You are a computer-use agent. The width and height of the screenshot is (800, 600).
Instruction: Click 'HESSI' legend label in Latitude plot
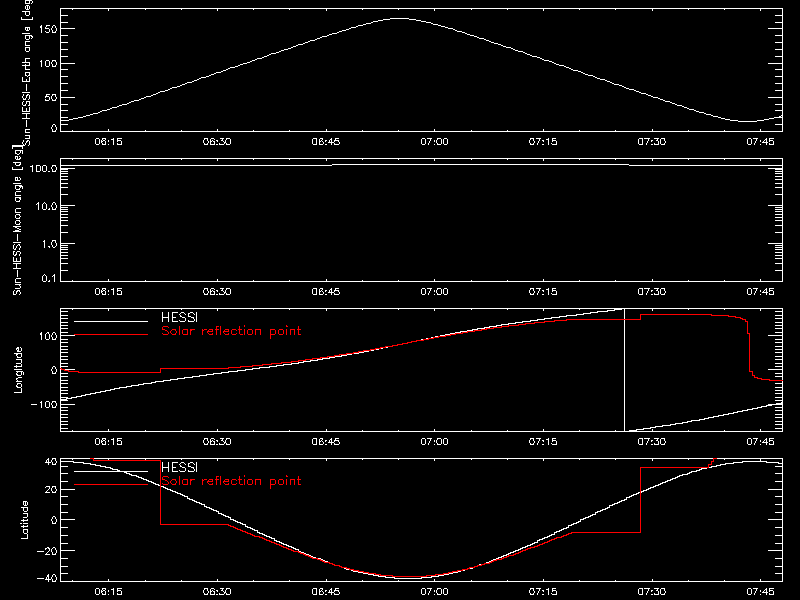tap(179, 467)
